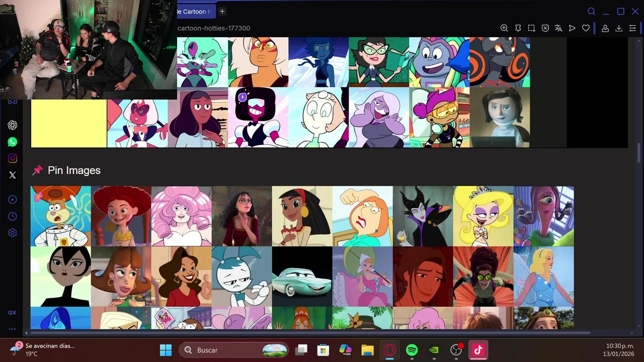Open the weather widget showing 19°C
Viewport: 644px width, 362px height.
[43, 349]
